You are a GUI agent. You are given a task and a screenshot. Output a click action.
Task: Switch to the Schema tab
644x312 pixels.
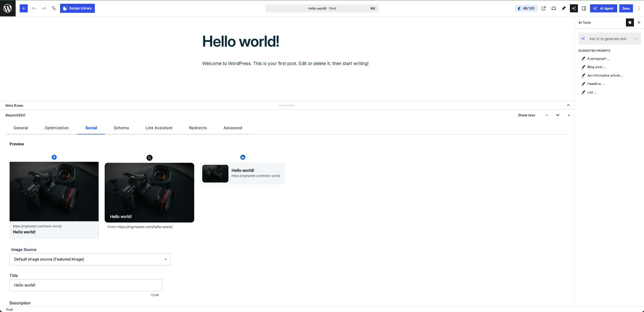(121, 128)
